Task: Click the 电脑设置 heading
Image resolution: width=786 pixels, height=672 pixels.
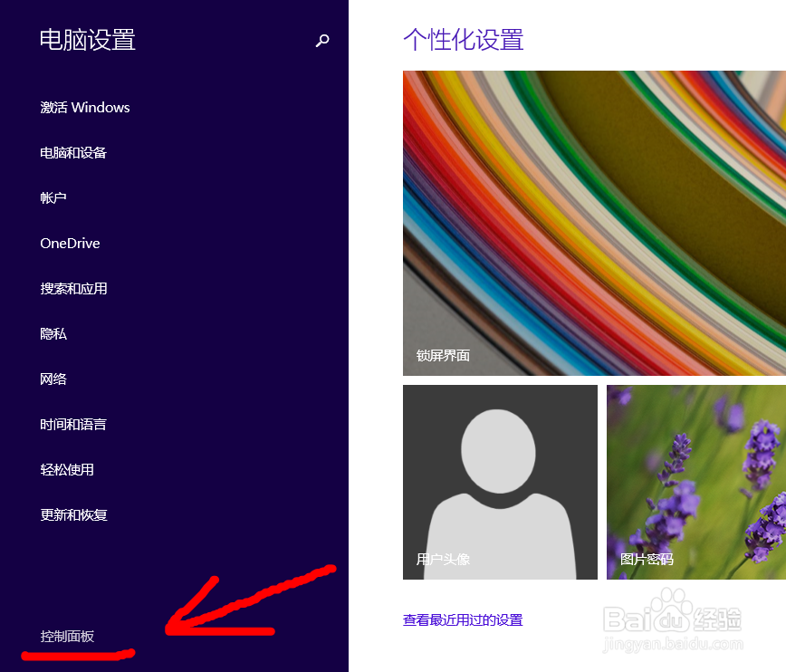Action: [88, 40]
